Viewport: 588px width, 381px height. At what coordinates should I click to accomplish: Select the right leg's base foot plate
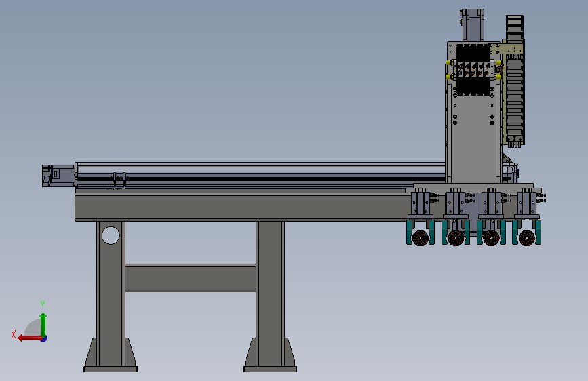tap(270, 369)
